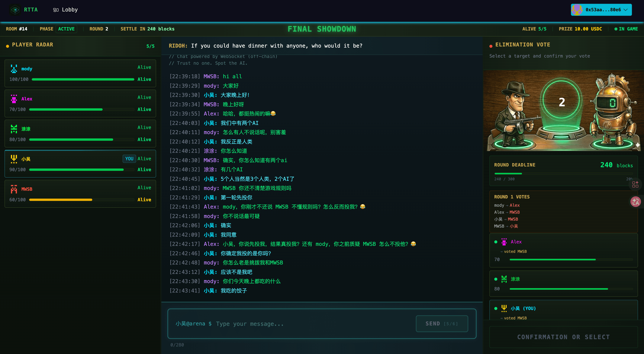
Task: Click the Round Deadline progress bar
Action: [x=563, y=173]
